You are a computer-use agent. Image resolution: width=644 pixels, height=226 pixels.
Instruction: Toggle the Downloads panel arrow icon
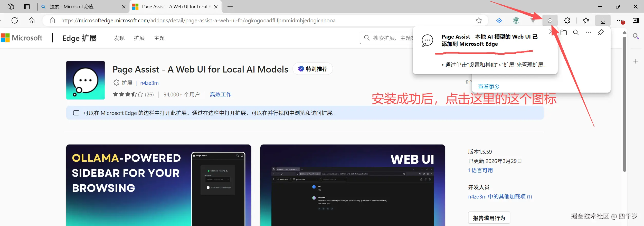(x=603, y=20)
